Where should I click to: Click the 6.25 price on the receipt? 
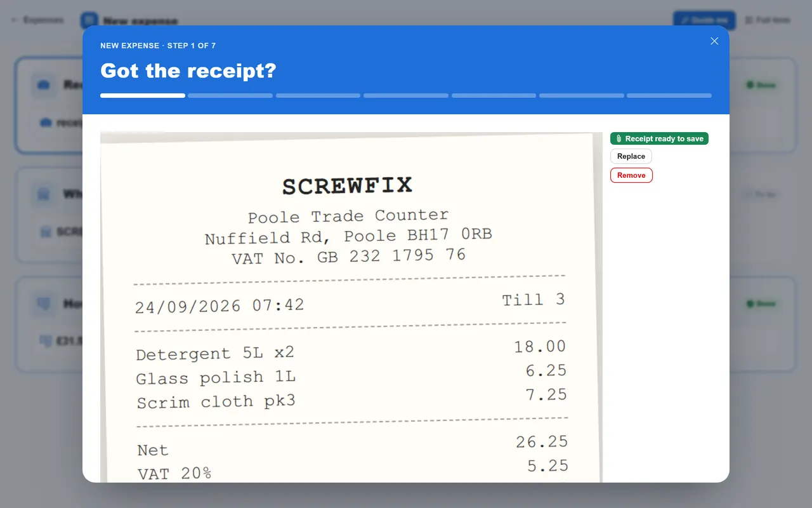tap(546, 371)
